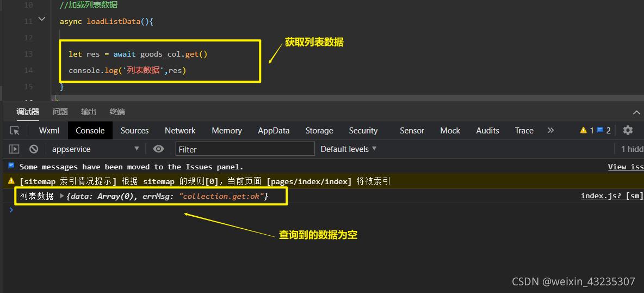Expand the logged data object triangle
The height and width of the screenshot is (293, 644).
click(x=62, y=196)
